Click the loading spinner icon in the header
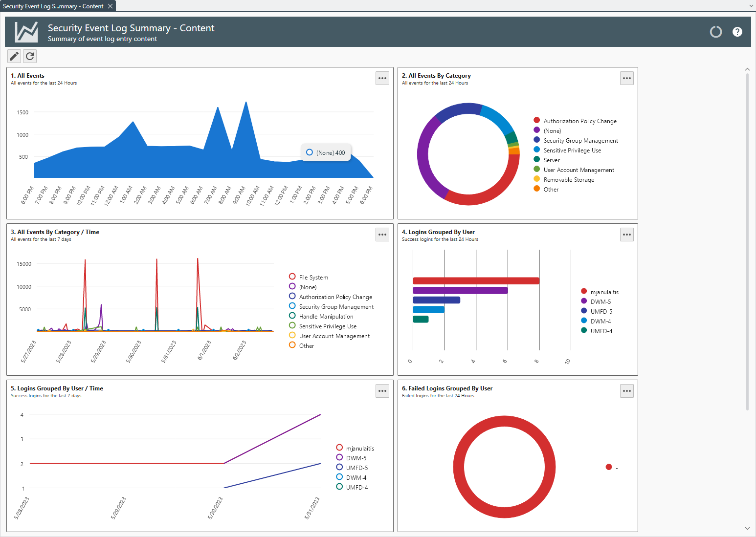Image resolution: width=756 pixels, height=537 pixels. pos(716,32)
